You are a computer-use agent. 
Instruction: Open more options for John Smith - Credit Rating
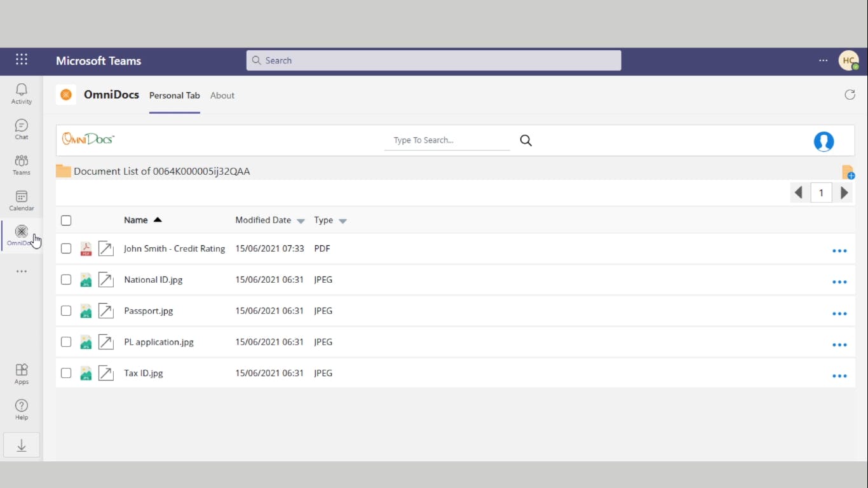click(839, 251)
